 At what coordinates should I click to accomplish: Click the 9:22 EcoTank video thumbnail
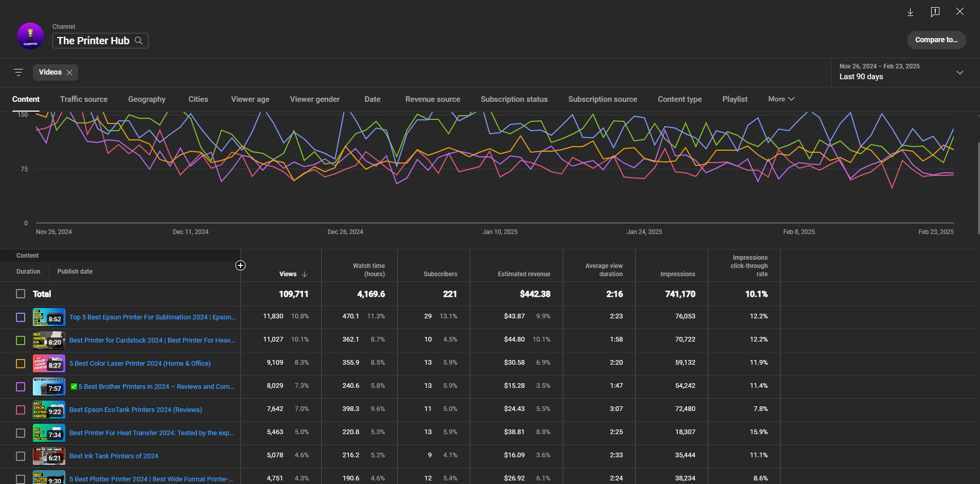pyautogui.click(x=49, y=410)
